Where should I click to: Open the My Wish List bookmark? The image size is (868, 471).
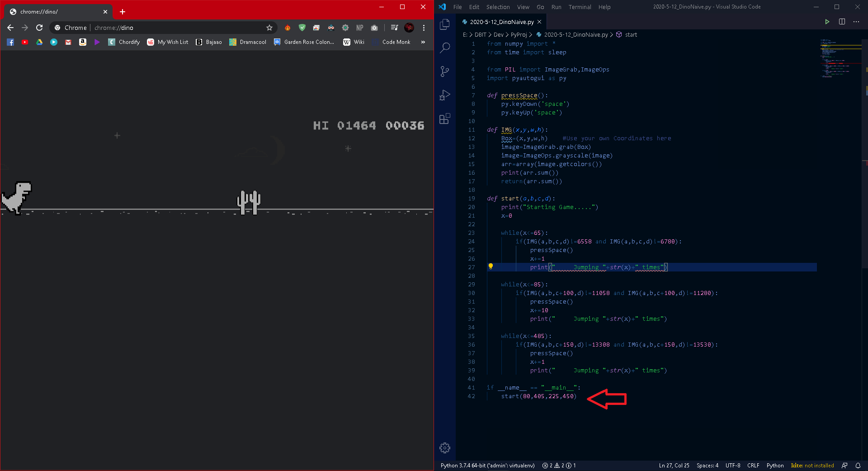tap(168, 42)
